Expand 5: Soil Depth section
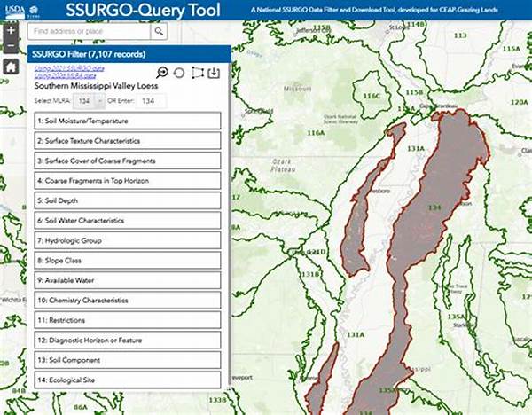This screenshot has width=532, height=415. coord(128,200)
